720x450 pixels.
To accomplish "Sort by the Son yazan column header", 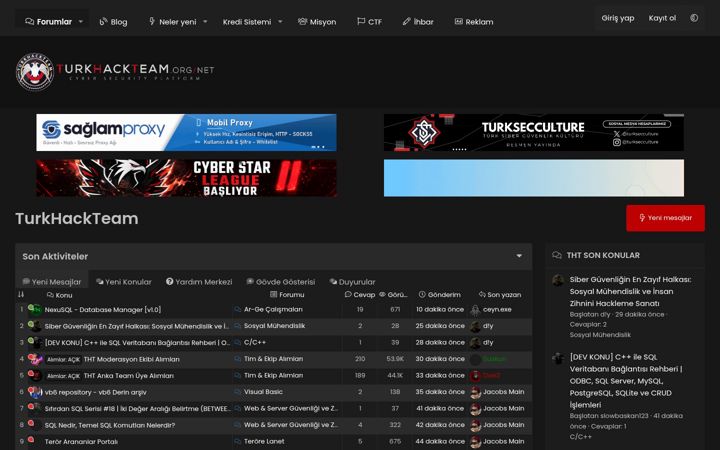I will 500,294.
